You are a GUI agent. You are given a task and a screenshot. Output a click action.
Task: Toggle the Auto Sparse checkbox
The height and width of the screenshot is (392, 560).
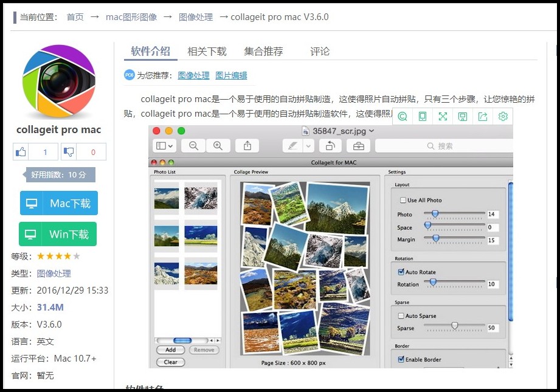[401, 315]
